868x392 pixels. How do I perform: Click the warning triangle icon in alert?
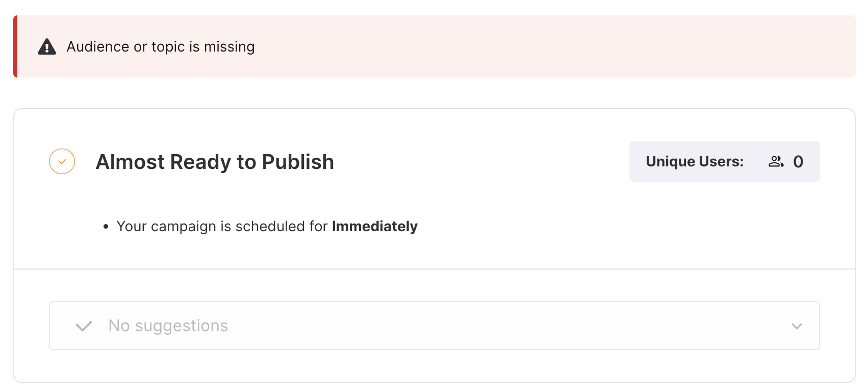pos(47,46)
